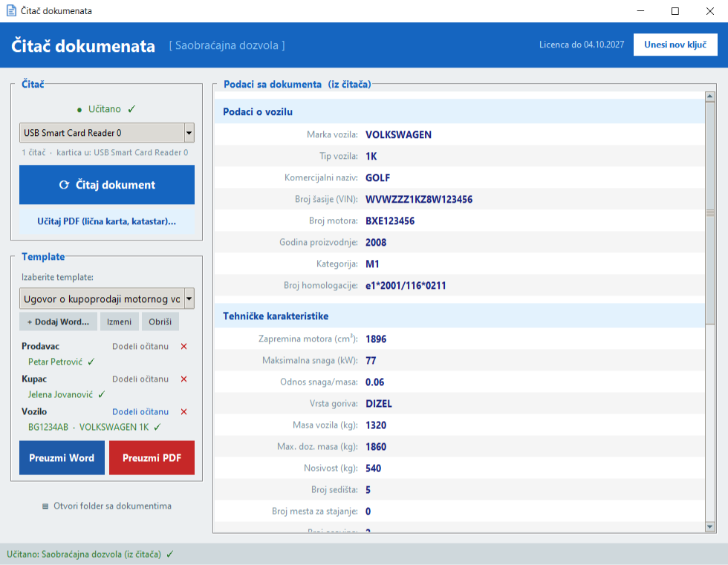Open the Ugovor o kupoprodaji template combo box
728x565 pixels.
click(x=107, y=298)
